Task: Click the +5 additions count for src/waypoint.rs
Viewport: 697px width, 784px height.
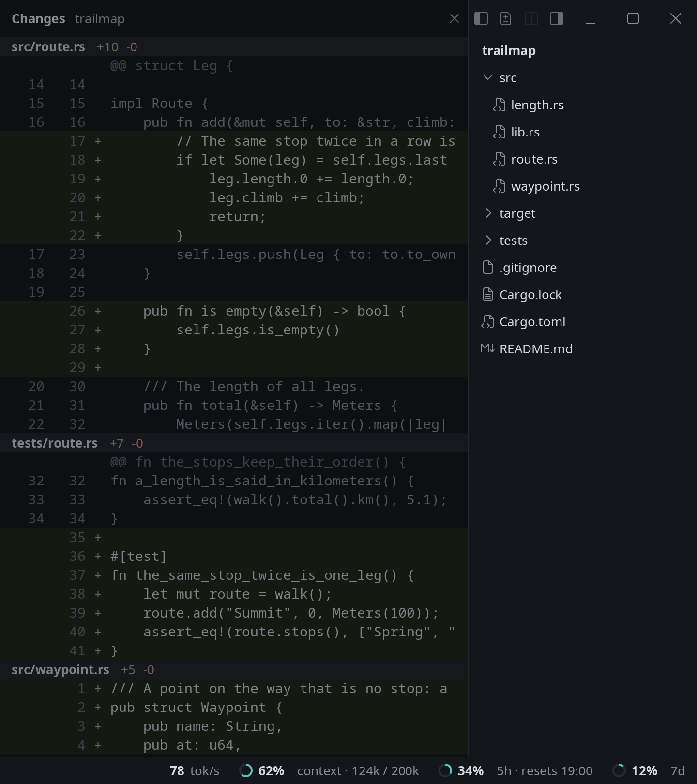Action: (x=128, y=670)
